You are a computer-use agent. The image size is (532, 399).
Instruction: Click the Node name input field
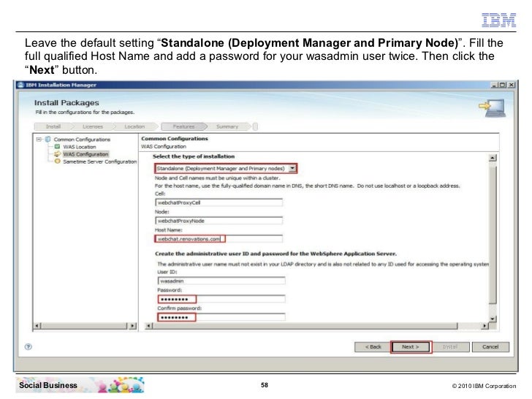pos(218,221)
